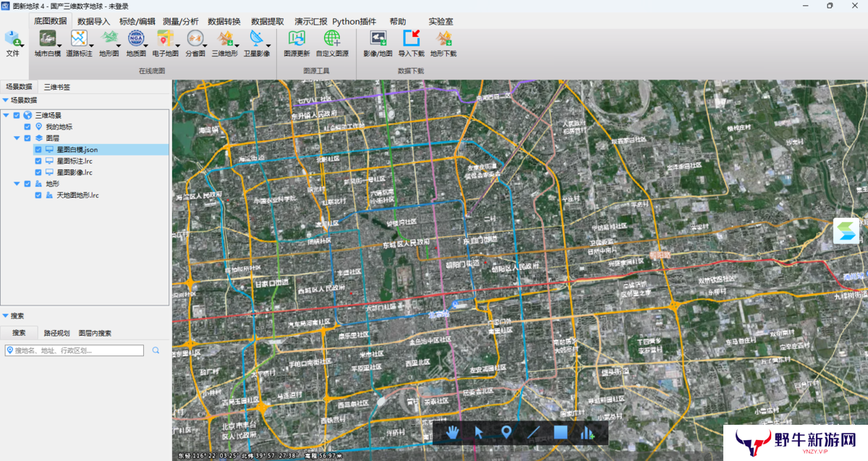Screen dimensions: 868x461
Task: Uncheck the 天地图地形.lrc checkbox
Action: click(x=38, y=195)
